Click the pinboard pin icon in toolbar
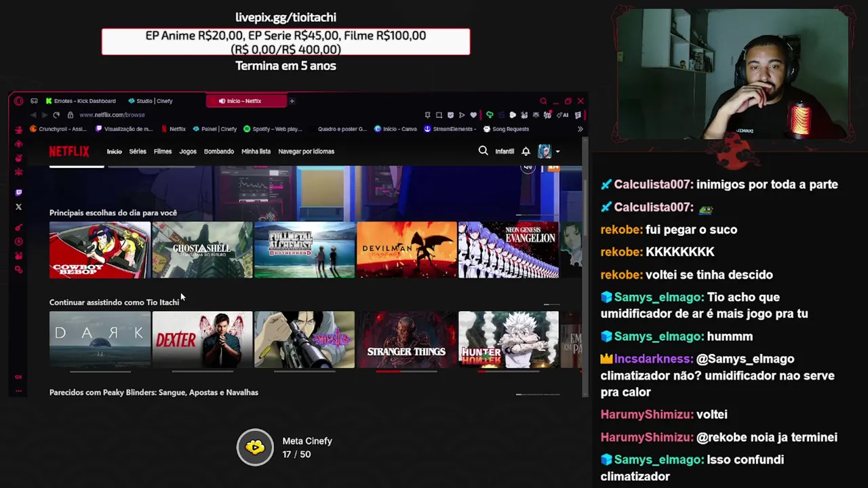 (427, 115)
